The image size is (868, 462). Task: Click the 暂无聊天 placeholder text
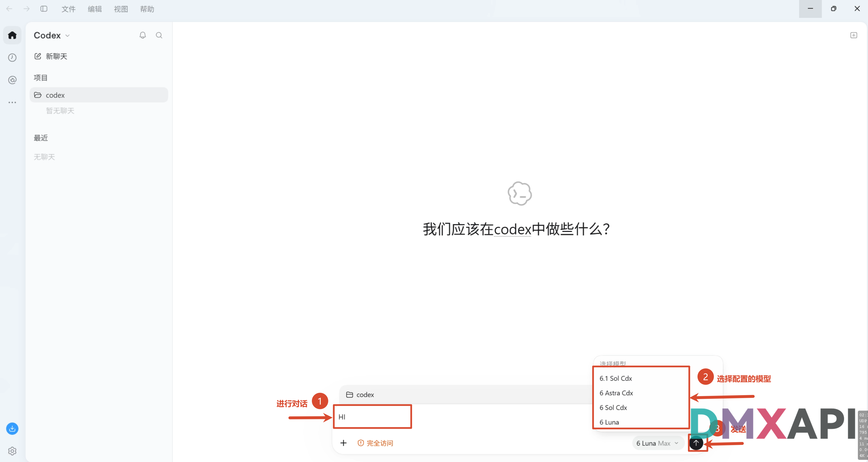60,111
